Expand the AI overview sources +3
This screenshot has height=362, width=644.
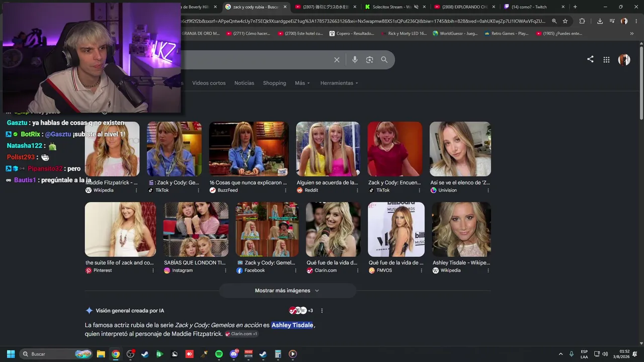(301, 311)
